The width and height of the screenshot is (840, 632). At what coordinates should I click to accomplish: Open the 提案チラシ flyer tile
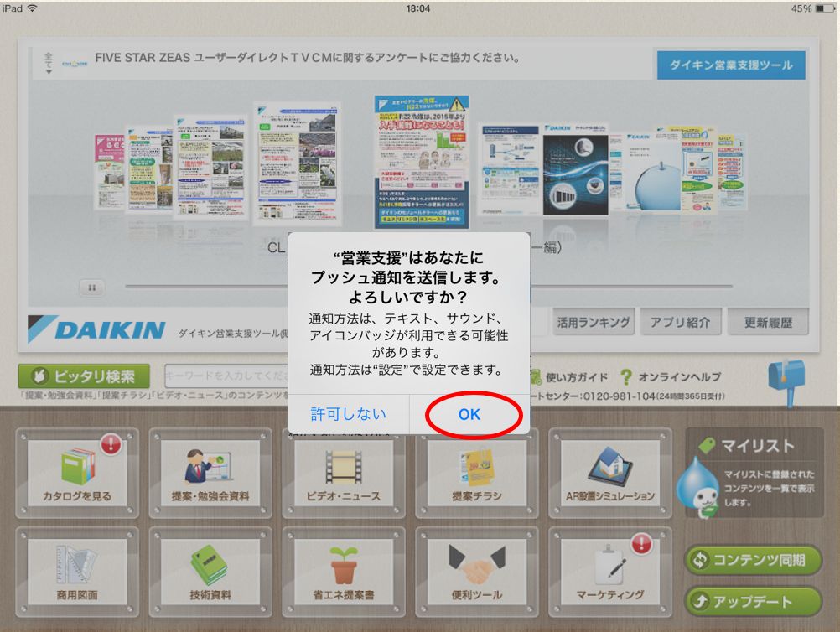pyautogui.click(x=477, y=473)
